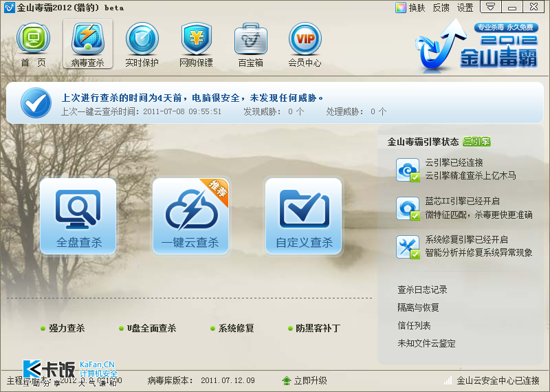
Task: Click the 推荐 recommended ribbon badge
Action: pos(217,189)
